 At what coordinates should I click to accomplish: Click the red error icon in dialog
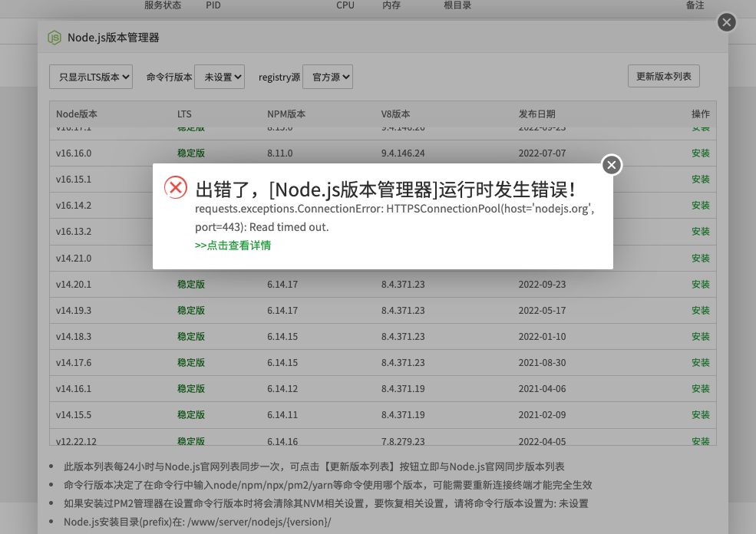[176, 187]
